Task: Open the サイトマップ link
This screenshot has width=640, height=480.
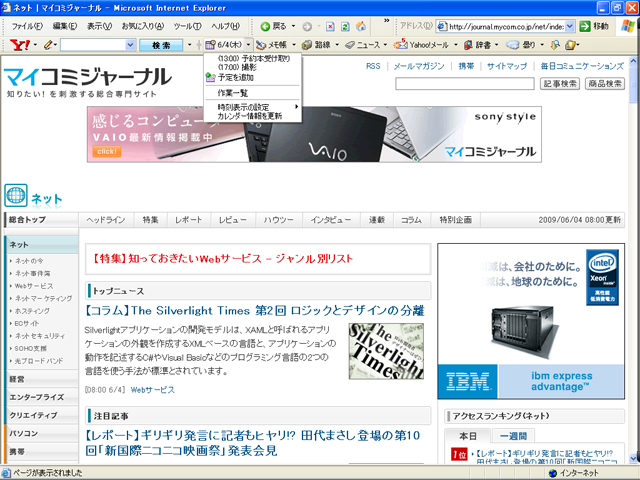Action: tap(507, 66)
